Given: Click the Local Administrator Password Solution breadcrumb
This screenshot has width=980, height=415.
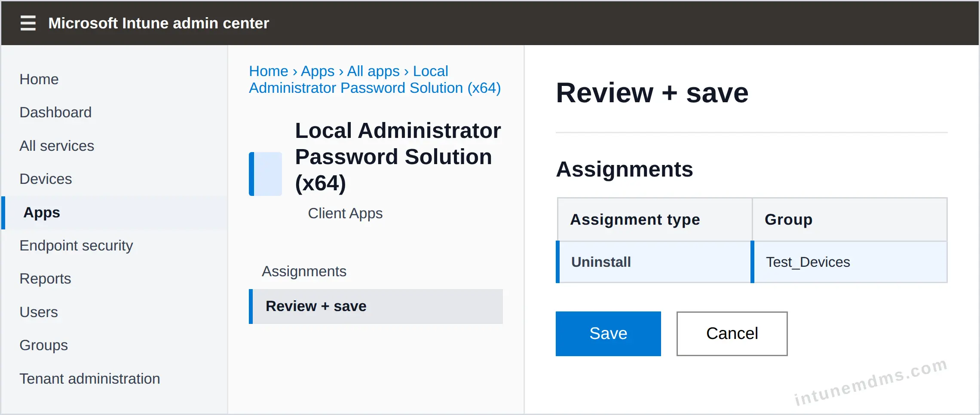Looking at the screenshot, I should tap(375, 79).
